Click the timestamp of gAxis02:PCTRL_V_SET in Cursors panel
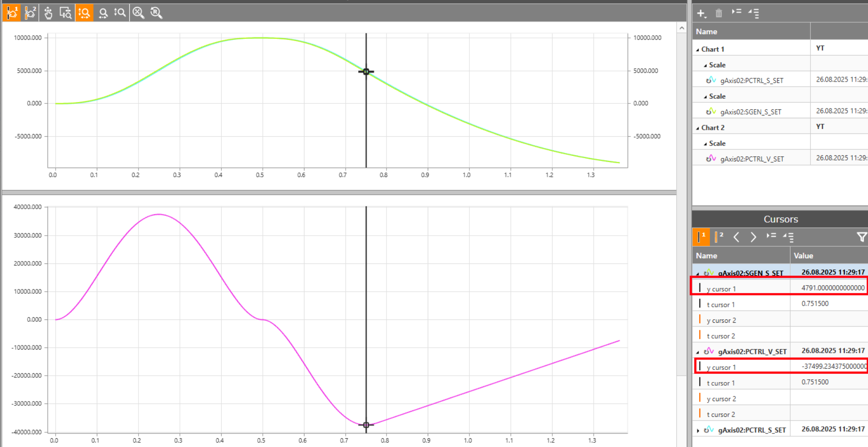Viewport: 868px width, 447px height. tap(833, 351)
